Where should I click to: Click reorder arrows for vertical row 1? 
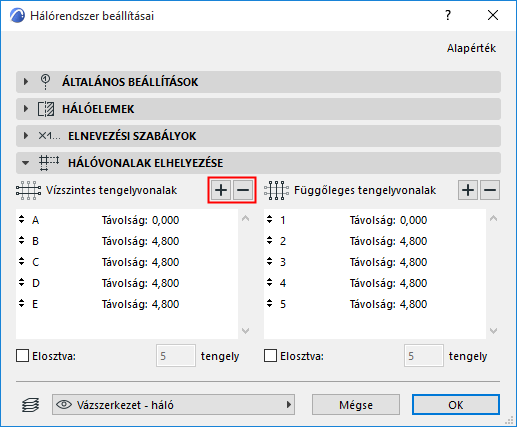tap(270, 219)
